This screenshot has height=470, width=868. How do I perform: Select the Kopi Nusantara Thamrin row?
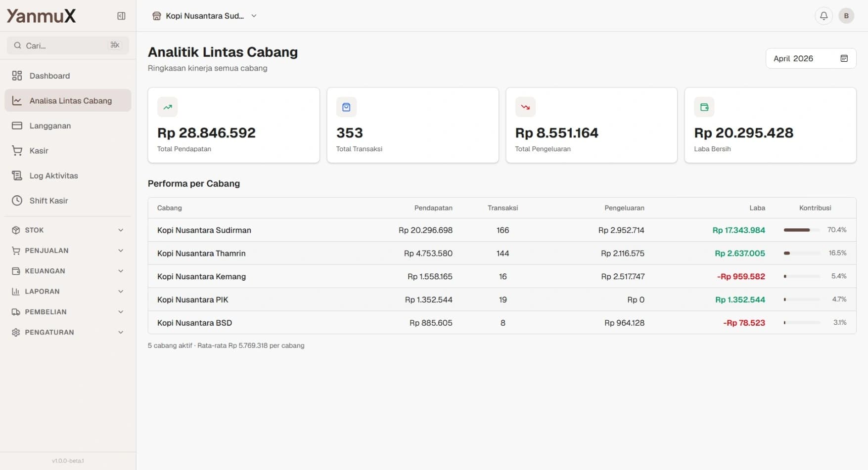[x=201, y=253]
